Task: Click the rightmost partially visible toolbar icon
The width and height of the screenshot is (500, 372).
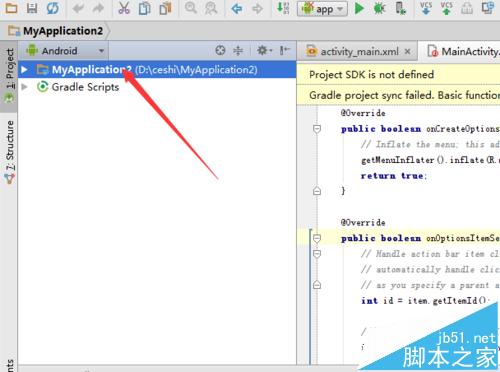Action: pyautogui.click(x=488, y=8)
